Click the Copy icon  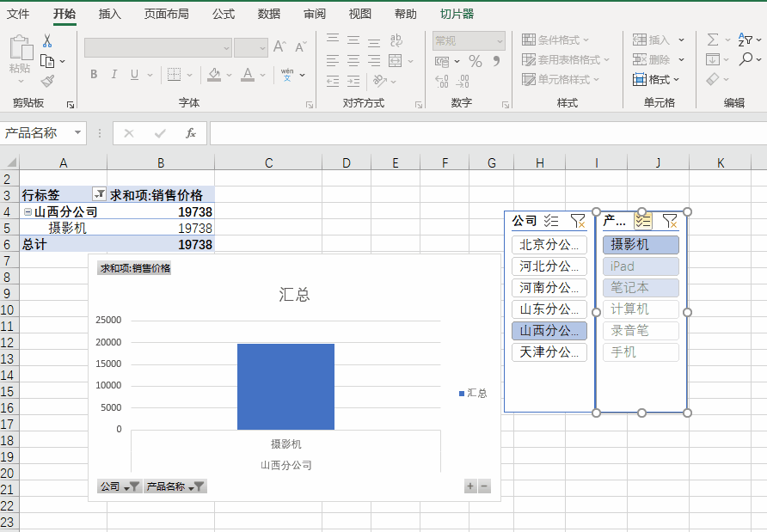coord(47,61)
